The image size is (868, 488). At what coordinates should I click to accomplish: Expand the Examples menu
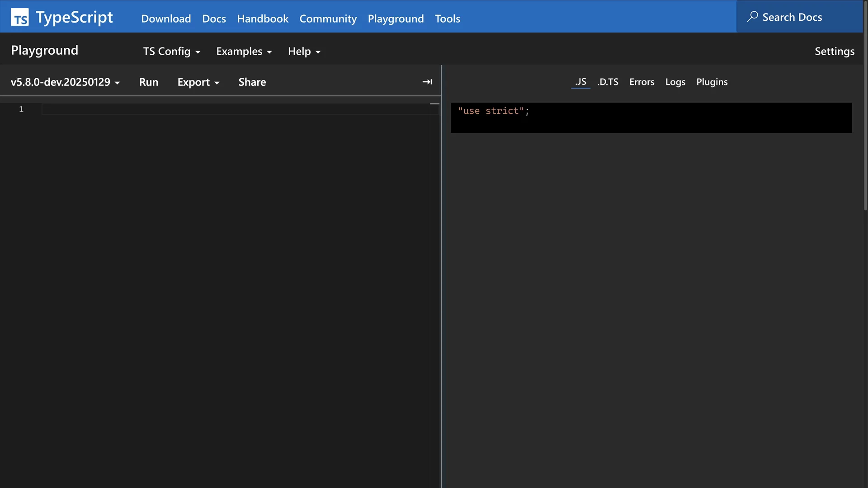point(244,52)
